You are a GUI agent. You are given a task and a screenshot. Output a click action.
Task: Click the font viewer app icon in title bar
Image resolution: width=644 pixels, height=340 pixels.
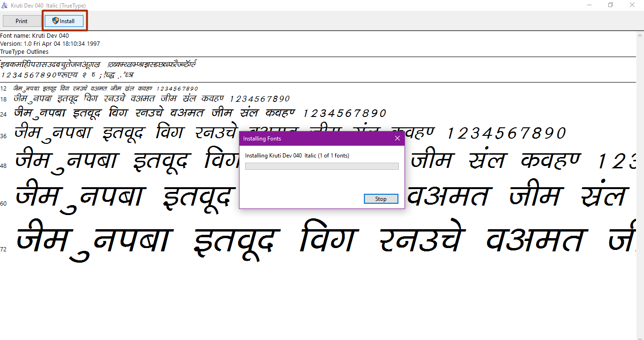4,5
